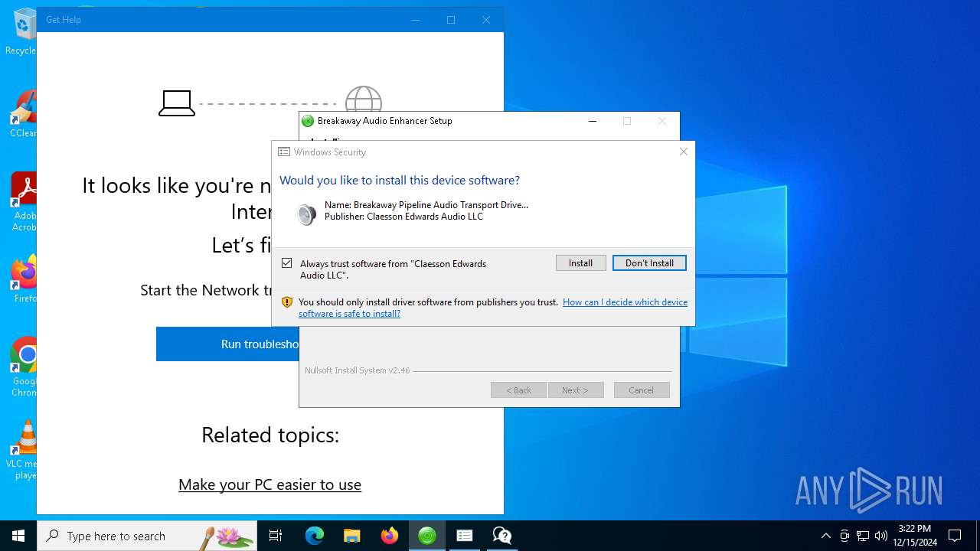Open link about deciding which device software is safe

(x=493, y=308)
